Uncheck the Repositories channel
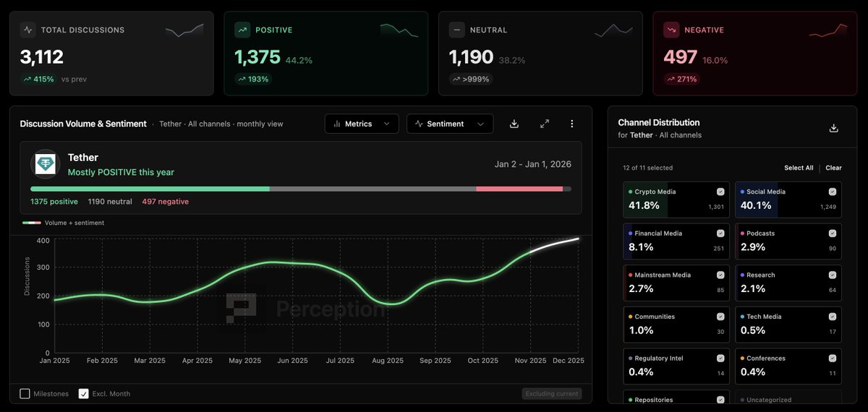The width and height of the screenshot is (868, 412). 720,400
